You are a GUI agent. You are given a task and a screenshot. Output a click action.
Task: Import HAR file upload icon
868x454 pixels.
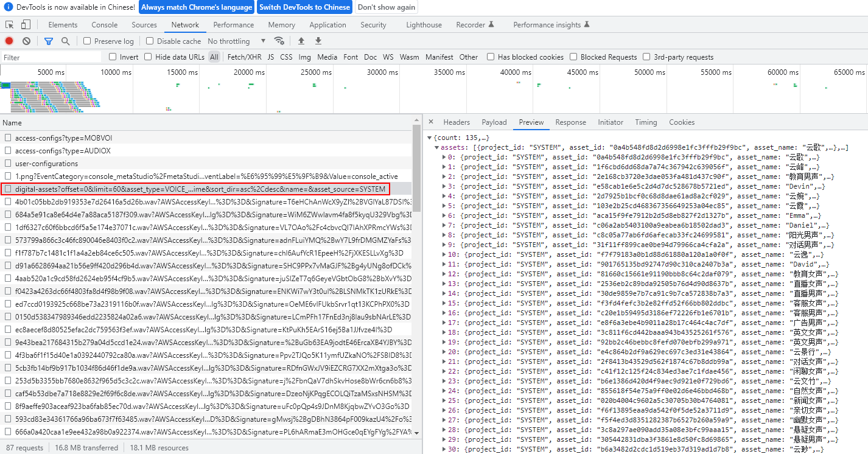coord(301,41)
